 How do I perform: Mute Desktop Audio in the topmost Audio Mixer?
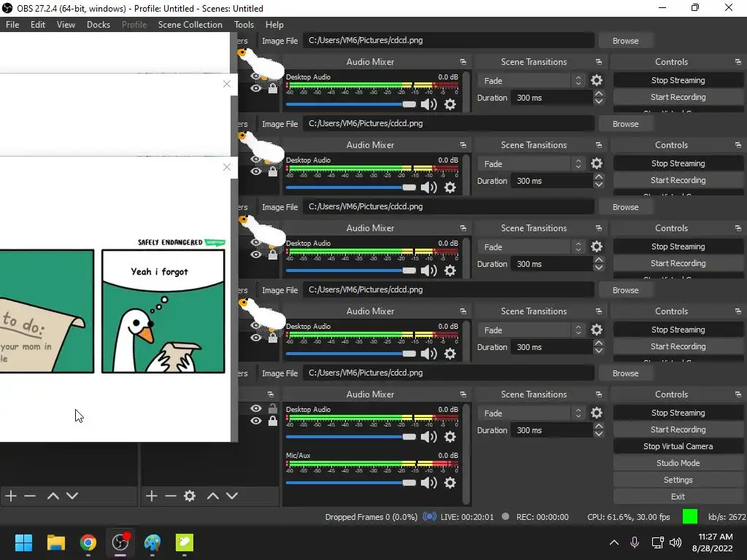[429, 104]
